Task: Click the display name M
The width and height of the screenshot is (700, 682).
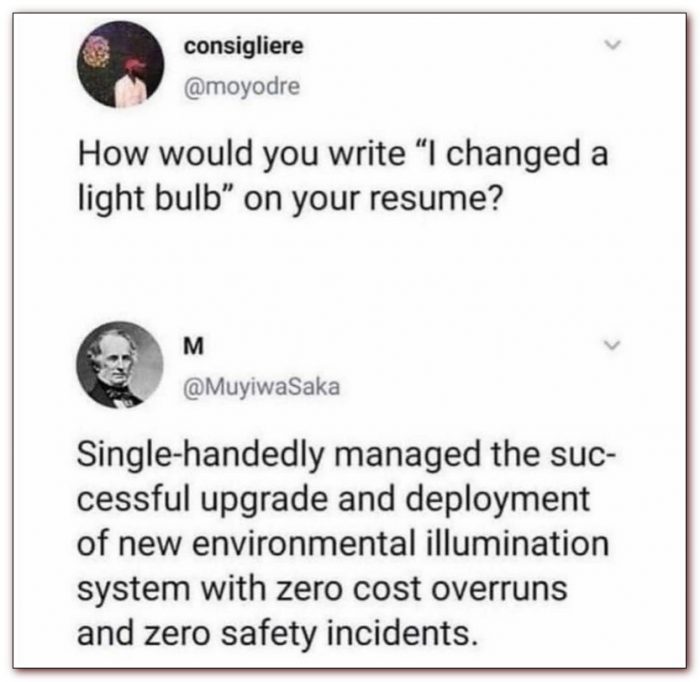Action: [192, 345]
